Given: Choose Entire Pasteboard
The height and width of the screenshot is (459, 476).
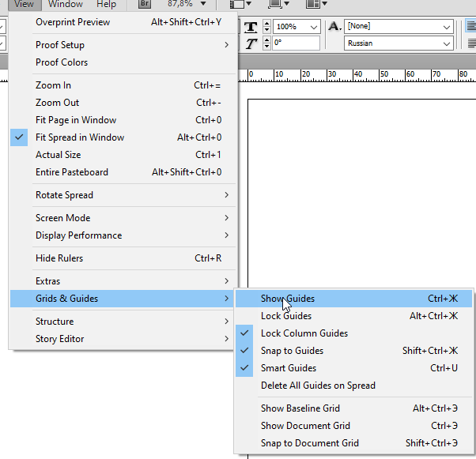Looking at the screenshot, I should click(123, 172).
